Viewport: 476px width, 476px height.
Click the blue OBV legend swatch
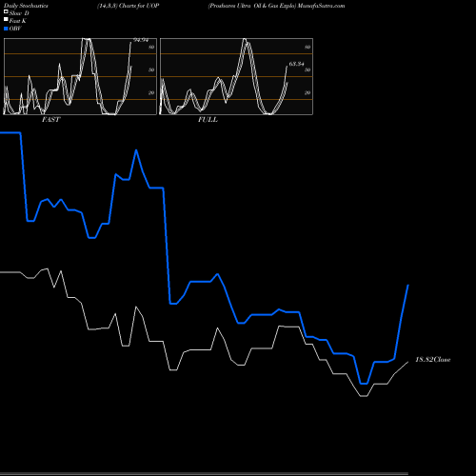coord(6,29)
